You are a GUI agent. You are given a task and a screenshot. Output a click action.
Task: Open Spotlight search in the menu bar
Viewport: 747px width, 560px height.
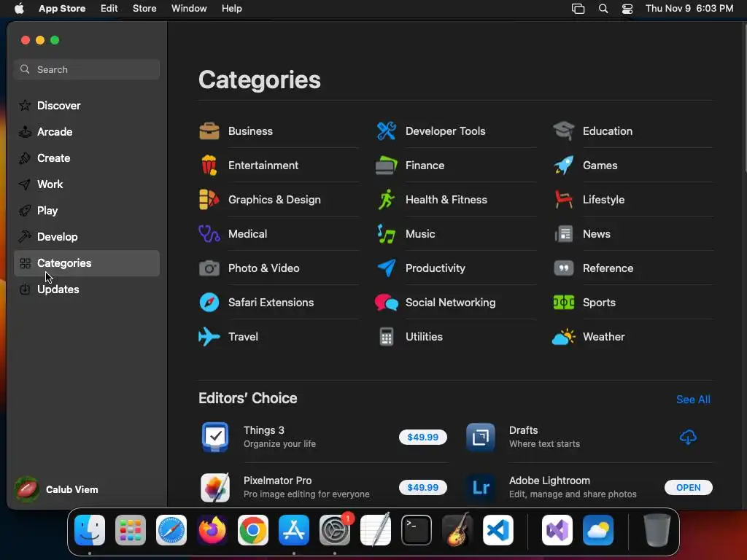click(603, 8)
